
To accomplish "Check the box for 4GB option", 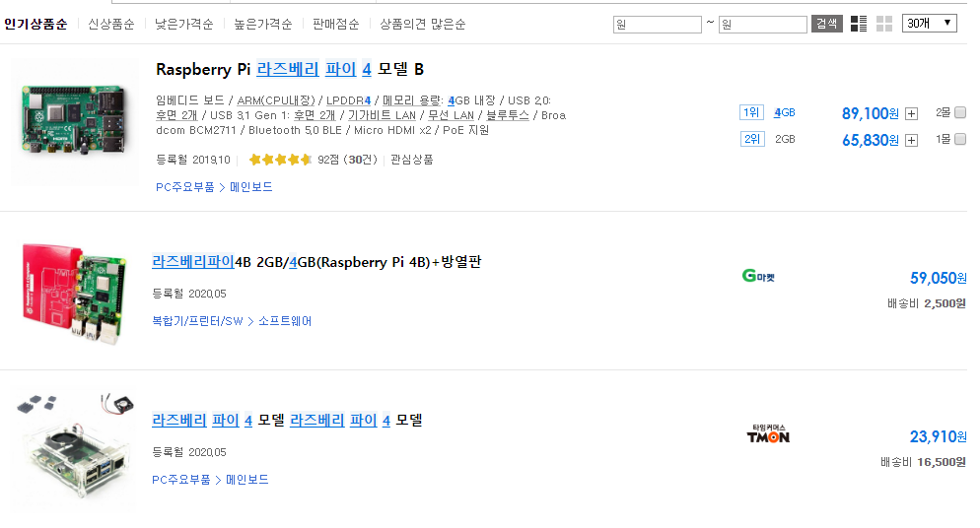I will 960,112.
